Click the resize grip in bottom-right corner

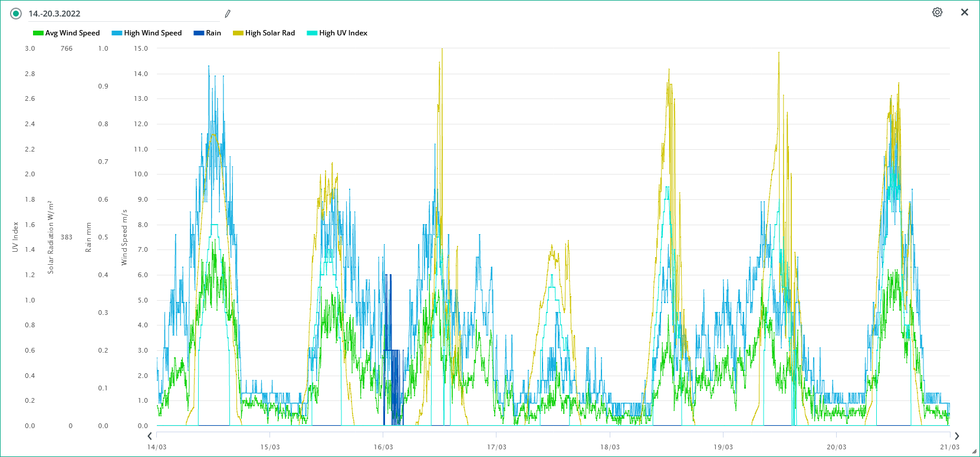tap(974, 452)
